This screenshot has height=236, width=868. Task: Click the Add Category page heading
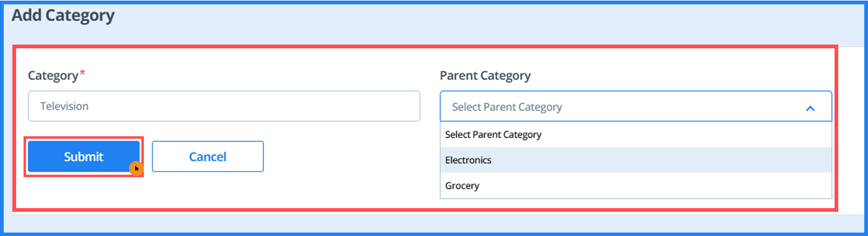63,15
